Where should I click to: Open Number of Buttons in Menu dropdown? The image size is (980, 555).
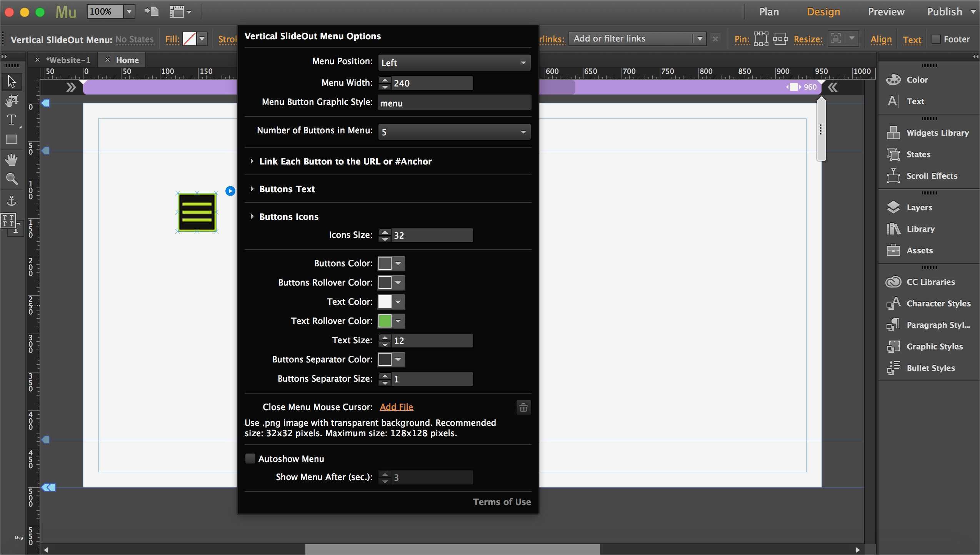[x=454, y=132]
